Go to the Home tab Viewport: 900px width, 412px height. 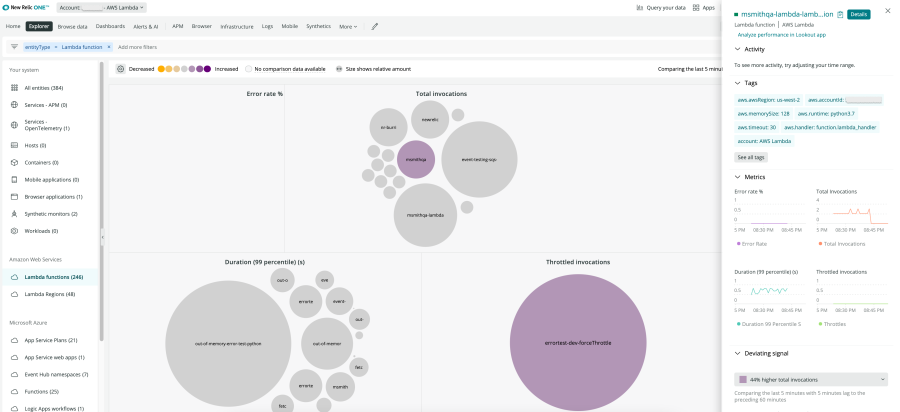[13, 26]
